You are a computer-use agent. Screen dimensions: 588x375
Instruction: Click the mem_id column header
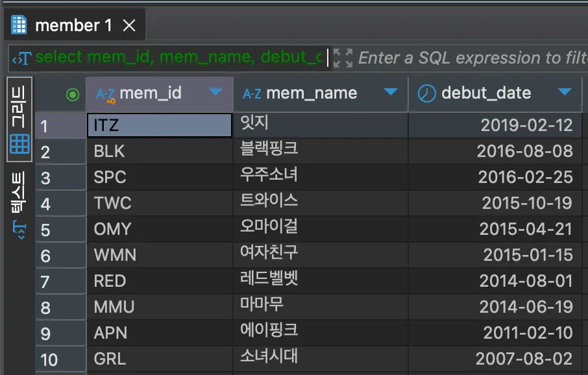pos(160,93)
